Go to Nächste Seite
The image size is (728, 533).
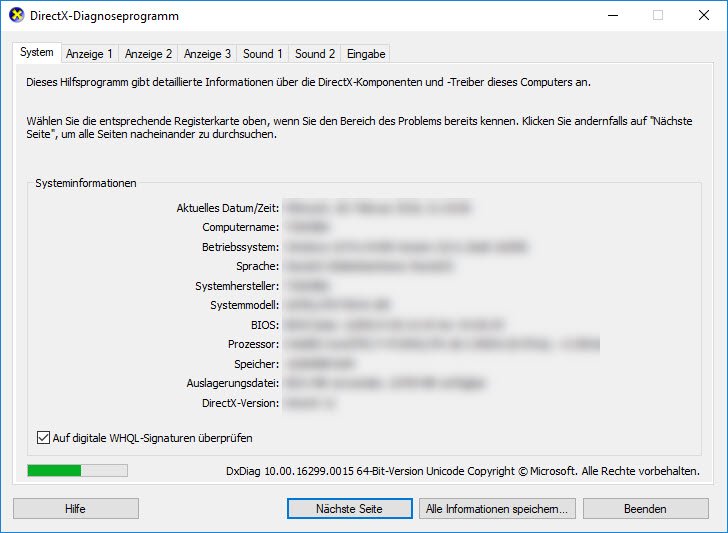tap(350, 509)
